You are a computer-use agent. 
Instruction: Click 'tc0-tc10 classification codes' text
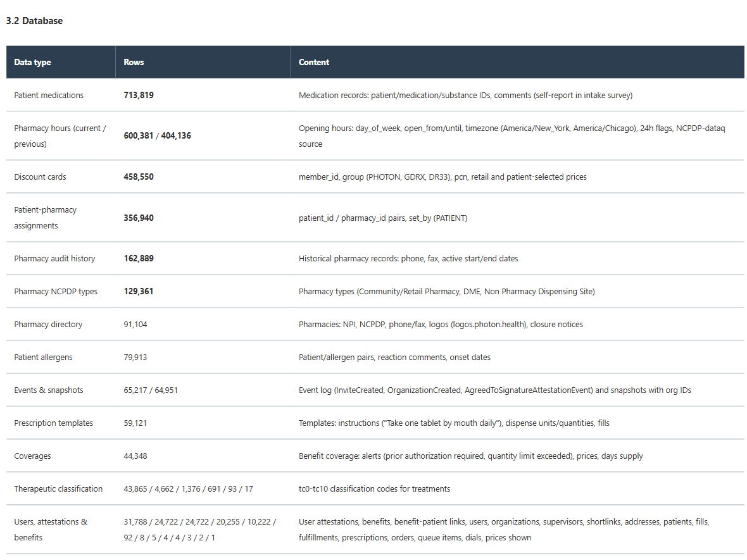(375, 488)
